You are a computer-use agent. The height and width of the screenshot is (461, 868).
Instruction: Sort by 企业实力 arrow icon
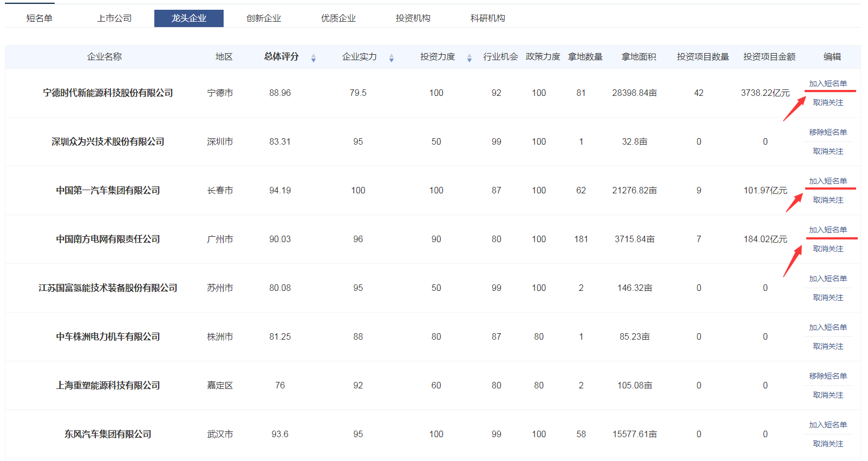point(391,57)
